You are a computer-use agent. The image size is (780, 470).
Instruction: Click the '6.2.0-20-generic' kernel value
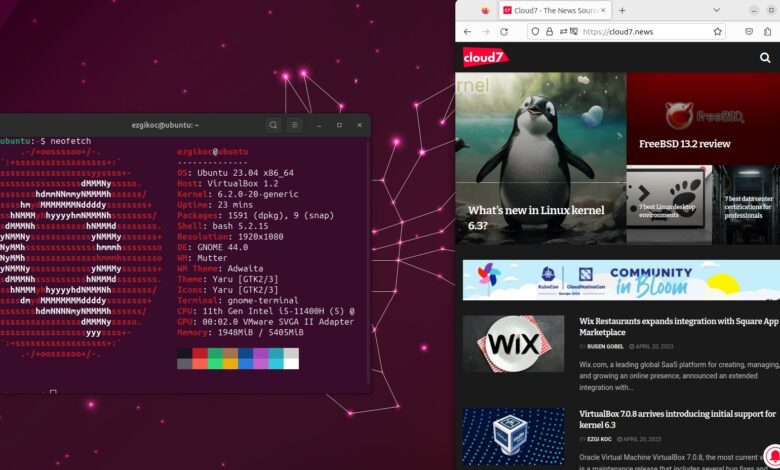pyautogui.click(x=258, y=194)
